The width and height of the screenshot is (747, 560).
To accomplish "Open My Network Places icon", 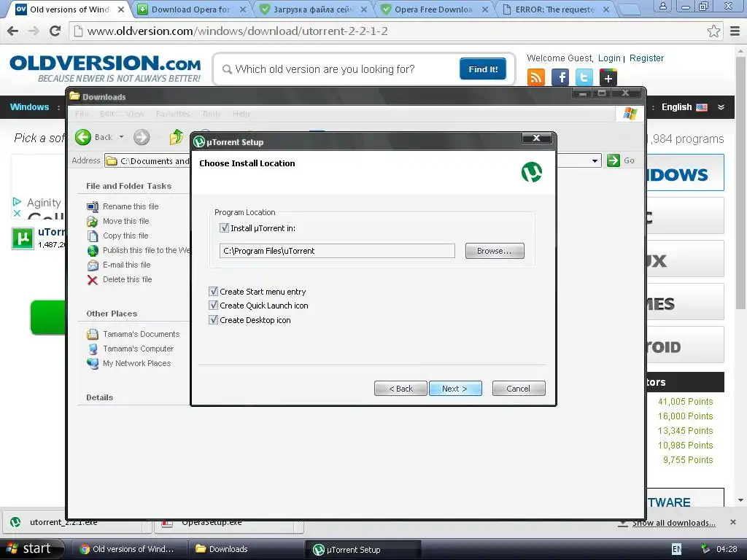I will pyautogui.click(x=93, y=364).
